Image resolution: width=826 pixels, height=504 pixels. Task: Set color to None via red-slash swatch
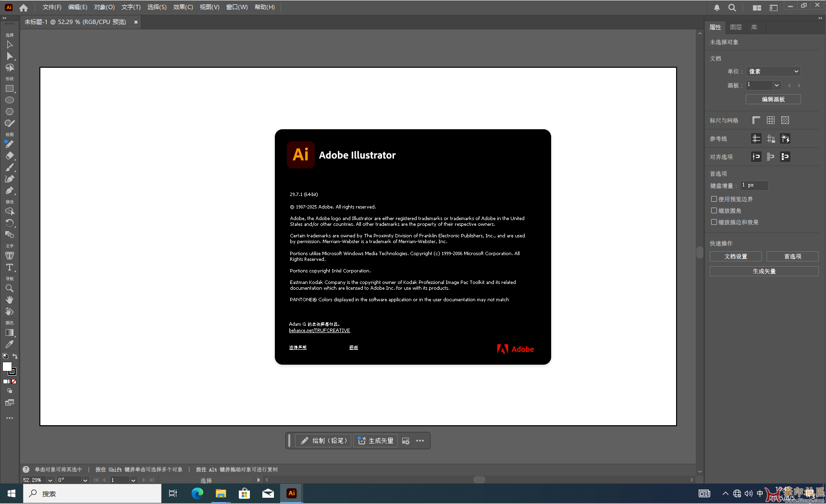[x=14, y=381]
